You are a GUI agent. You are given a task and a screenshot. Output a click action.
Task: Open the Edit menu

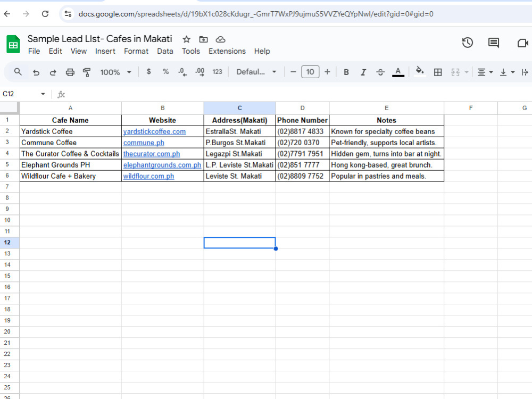55,51
